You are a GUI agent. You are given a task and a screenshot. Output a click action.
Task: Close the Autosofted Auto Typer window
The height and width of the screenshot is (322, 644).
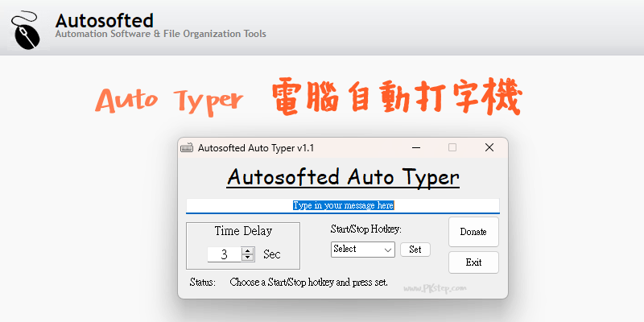pos(489,147)
